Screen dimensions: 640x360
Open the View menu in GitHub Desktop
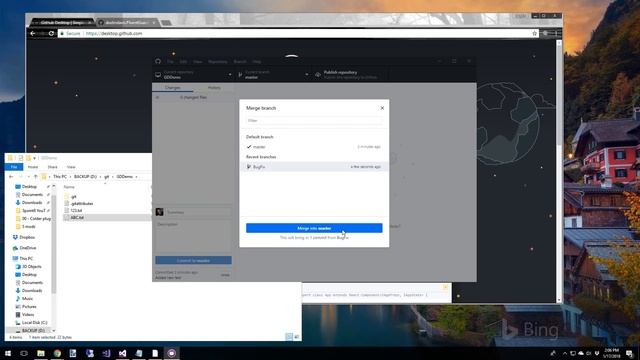point(198,61)
